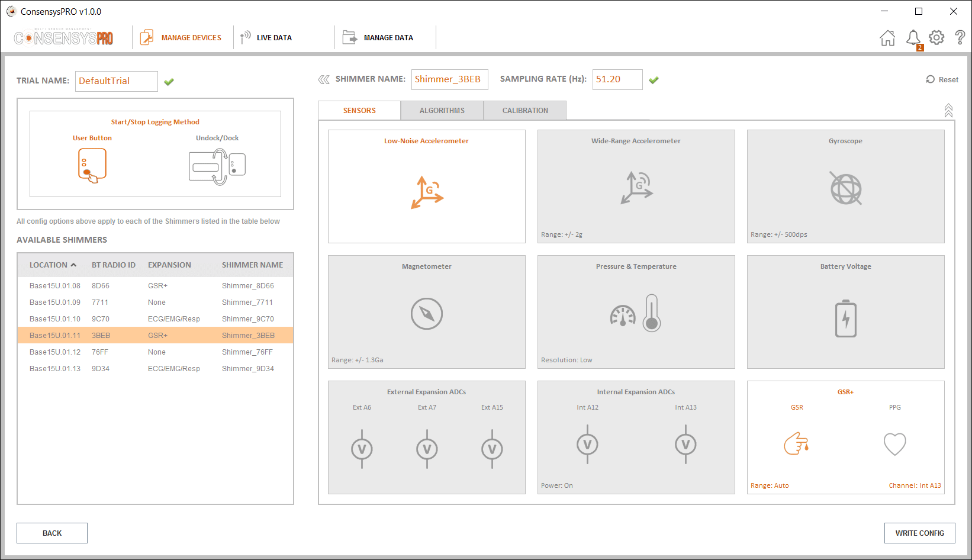Change the wide-range accelerometer Range +/- 2g
This screenshot has width=972, height=560.
pos(562,235)
